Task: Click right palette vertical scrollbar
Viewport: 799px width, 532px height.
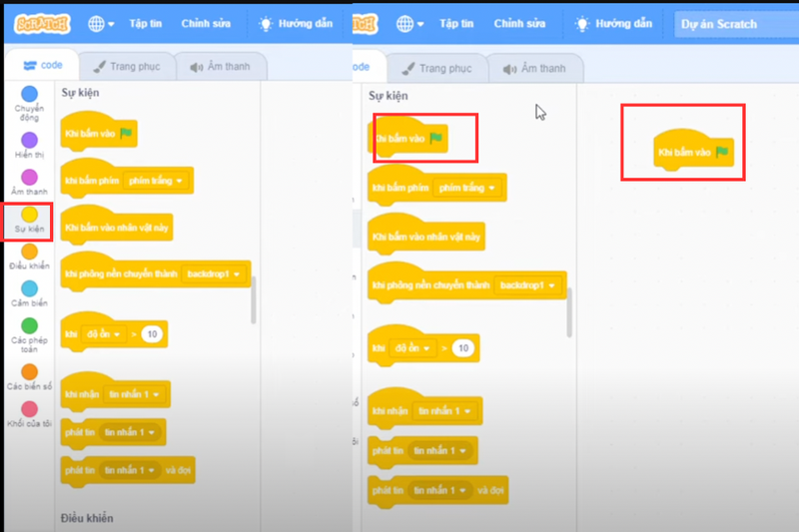Action: [x=569, y=312]
